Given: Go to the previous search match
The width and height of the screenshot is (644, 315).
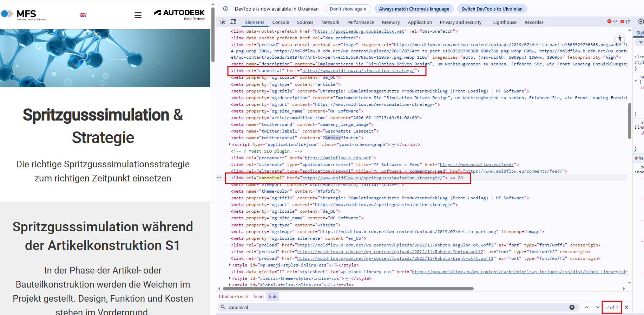Looking at the screenshot, I should [x=587, y=307].
